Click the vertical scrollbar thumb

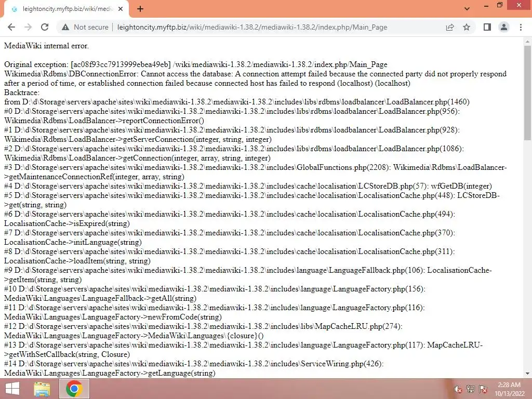(527, 92)
